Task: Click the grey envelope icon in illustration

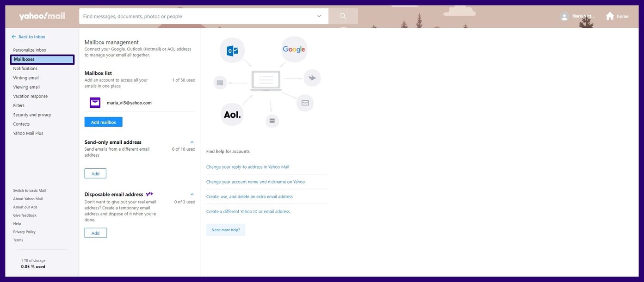Action: (x=305, y=103)
